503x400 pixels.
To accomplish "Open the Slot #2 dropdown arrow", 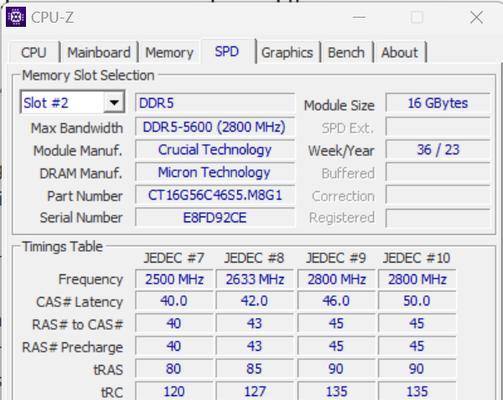I will pos(114,102).
